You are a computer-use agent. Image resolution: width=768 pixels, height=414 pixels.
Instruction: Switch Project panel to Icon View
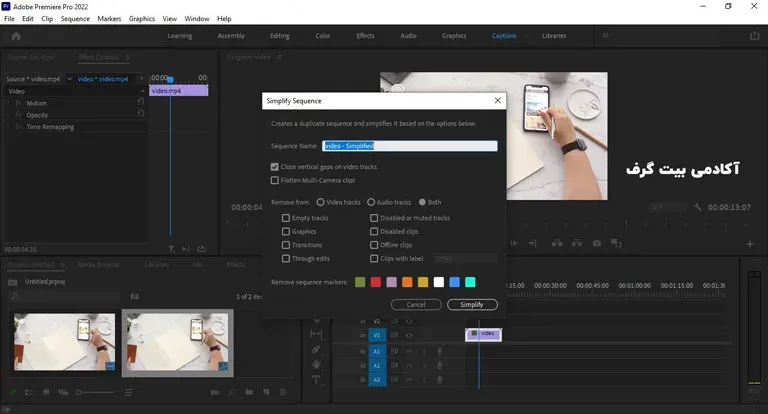pyautogui.click(x=46, y=392)
